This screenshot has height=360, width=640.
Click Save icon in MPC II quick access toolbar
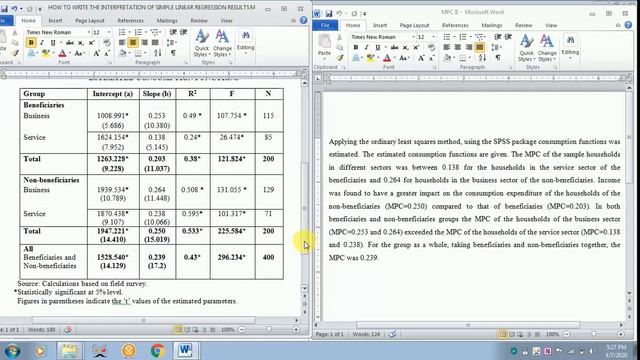(x=329, y=13)
